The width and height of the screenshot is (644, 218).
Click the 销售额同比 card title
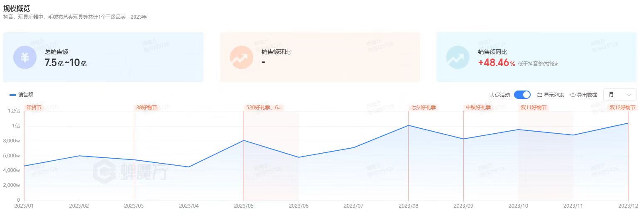[x=492, y=52]
